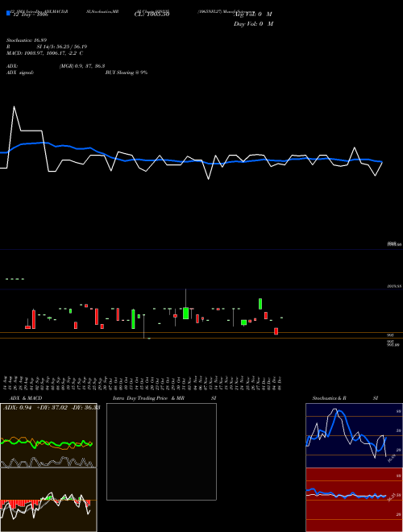Click the +DY: 37.02 value in ADX panel
Image resolution: width=403 pixels, height=532 pixels.
(52, 408)
